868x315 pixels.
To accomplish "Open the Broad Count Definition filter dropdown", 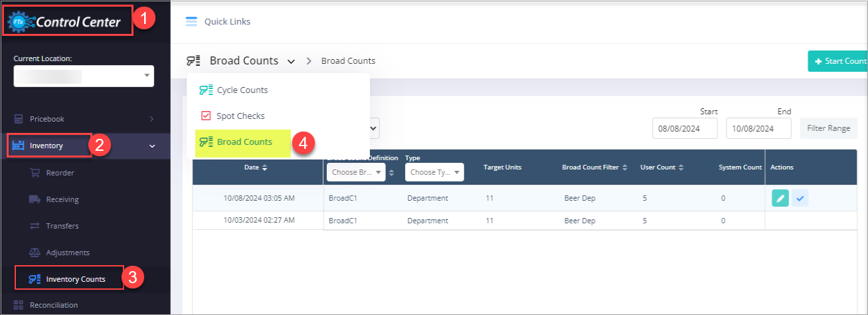I will tap(356, 172).
